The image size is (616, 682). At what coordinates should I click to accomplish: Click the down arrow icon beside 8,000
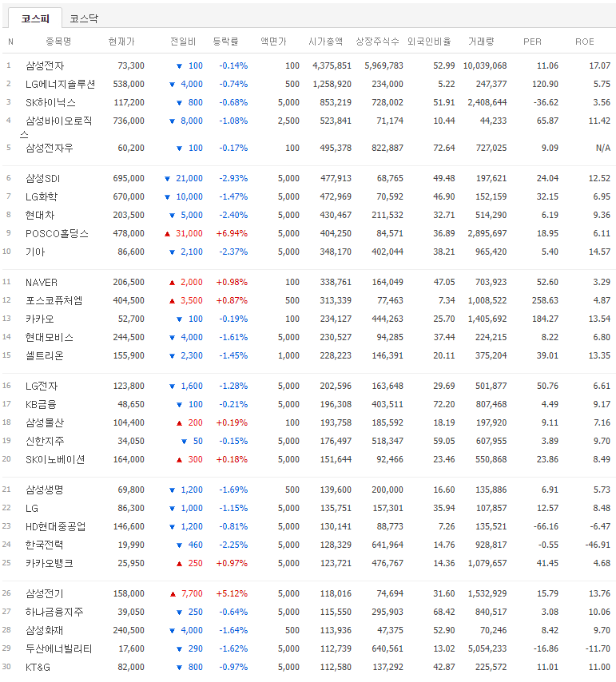tap(172, 121)
